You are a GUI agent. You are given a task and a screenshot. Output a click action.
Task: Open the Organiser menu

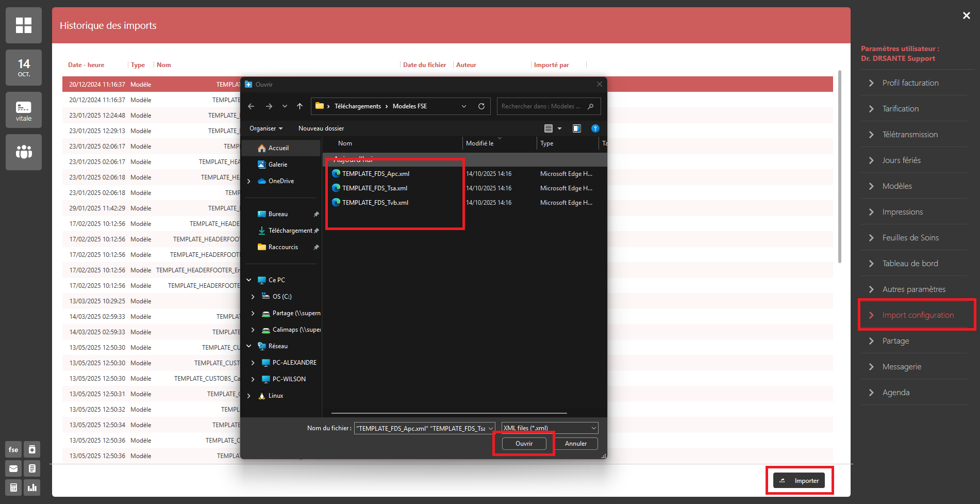coord(266,128)
